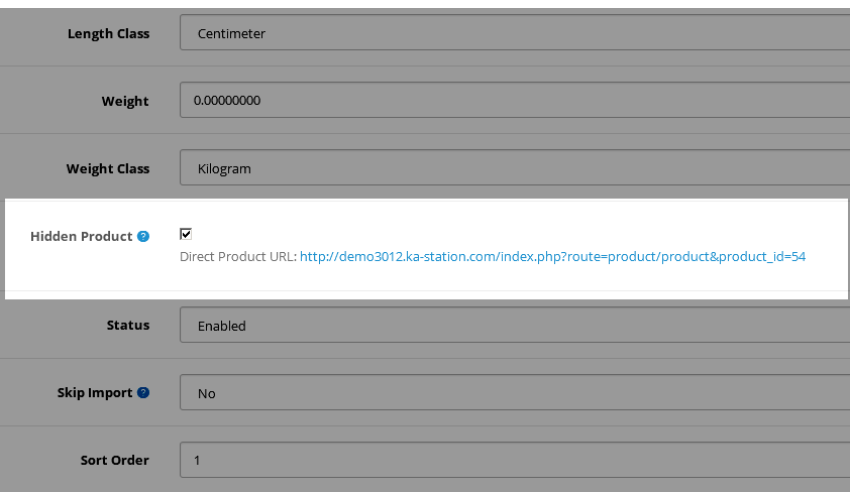Click the Status field label
This screenshot has width=850, height=500.
click(x=128, y=325)
